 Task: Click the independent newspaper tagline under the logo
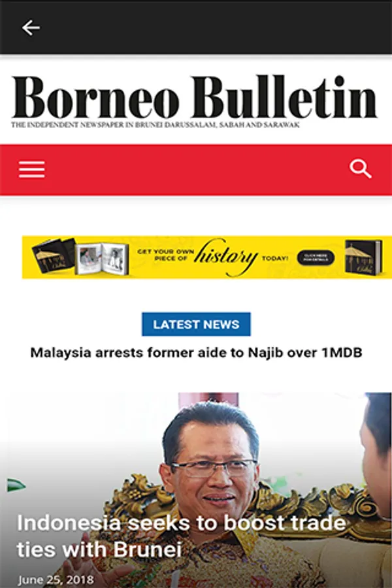click(x=155, y=125)
